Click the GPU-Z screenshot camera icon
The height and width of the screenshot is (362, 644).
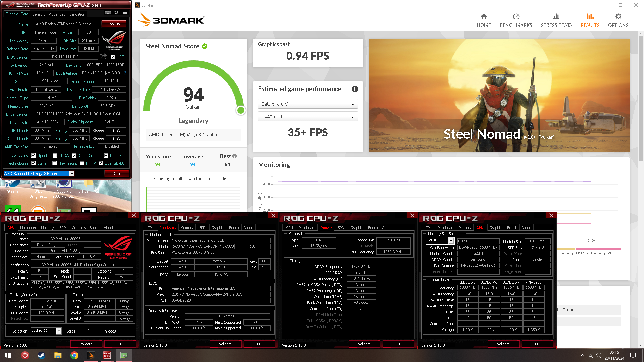pyautogui.click(x=108, y=13)
